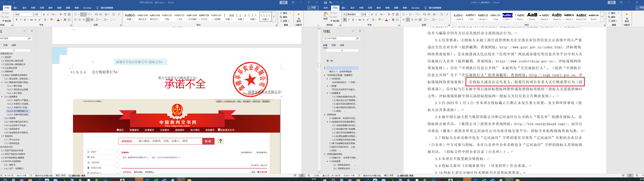Click distributed alignment icon in left Word window

point(92,19)
